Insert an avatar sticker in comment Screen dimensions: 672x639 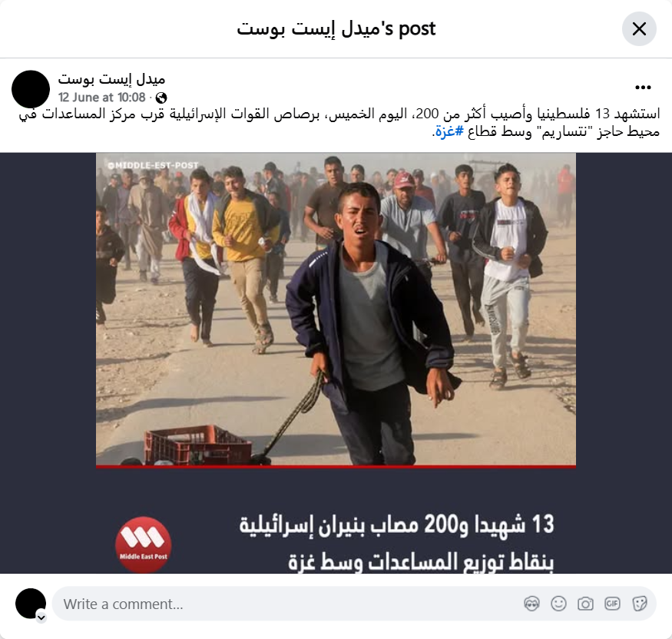tap(531, 604)
